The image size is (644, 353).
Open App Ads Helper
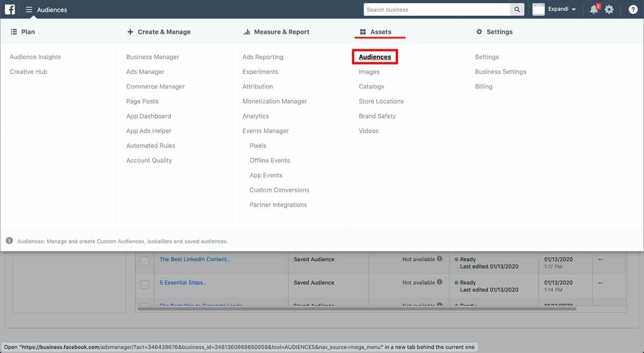point(149,131)
